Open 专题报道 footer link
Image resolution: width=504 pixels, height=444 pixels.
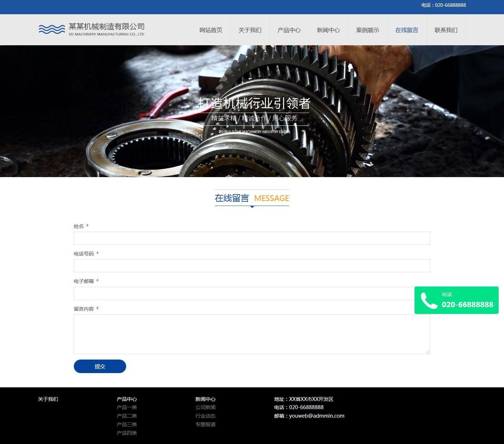click(x=205, y=424)
